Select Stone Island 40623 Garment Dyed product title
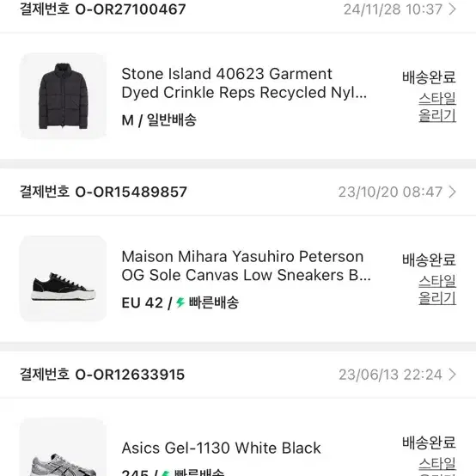Viewport: 476px width, 476px height. [244, 83]
